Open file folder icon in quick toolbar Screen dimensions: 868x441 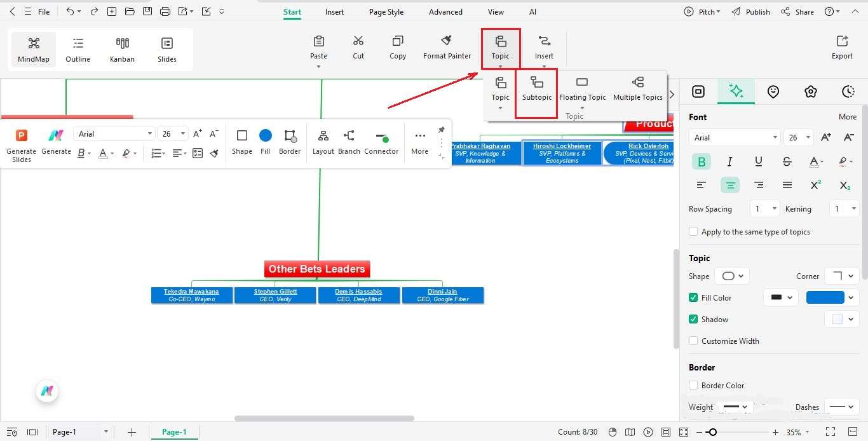130,11
